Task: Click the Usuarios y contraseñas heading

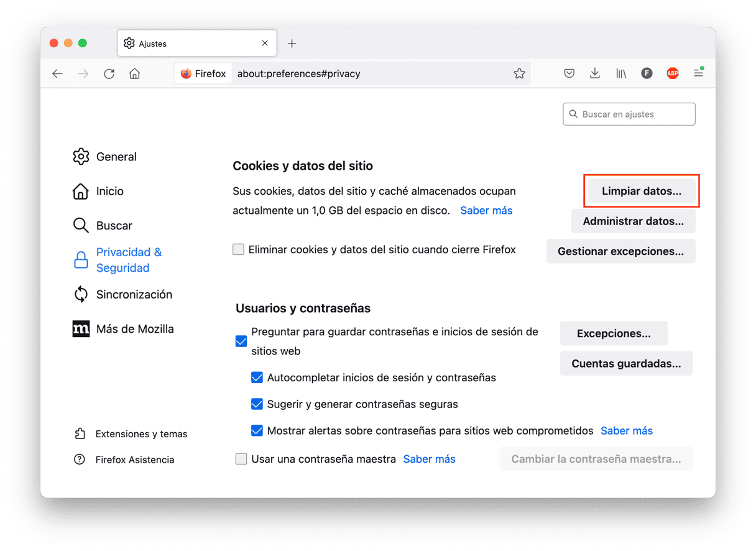Action: pyautogui.click(x=303, y=308)
